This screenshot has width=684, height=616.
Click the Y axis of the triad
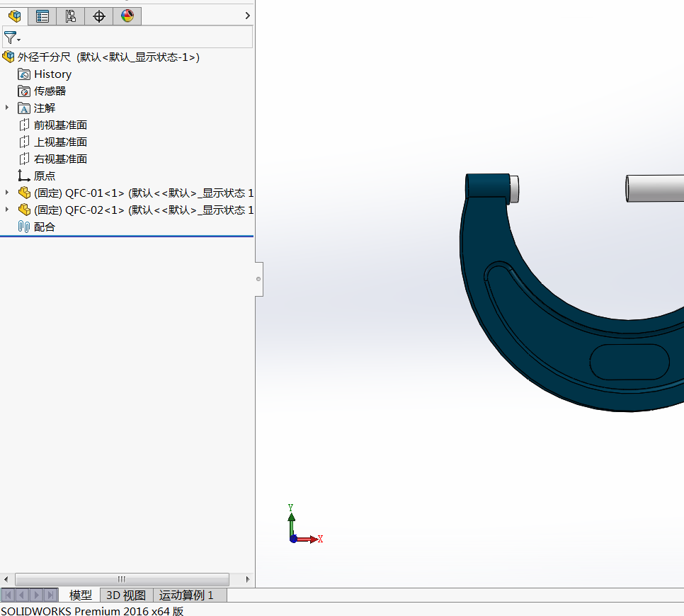pos(291,522)
